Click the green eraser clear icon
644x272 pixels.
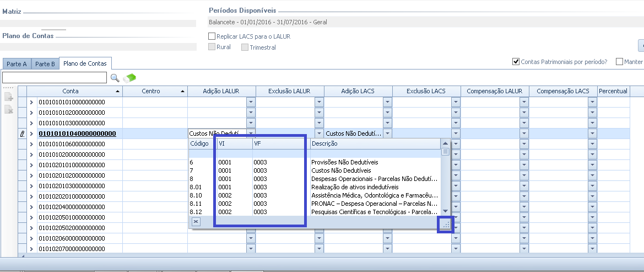[x=129, y=78]
